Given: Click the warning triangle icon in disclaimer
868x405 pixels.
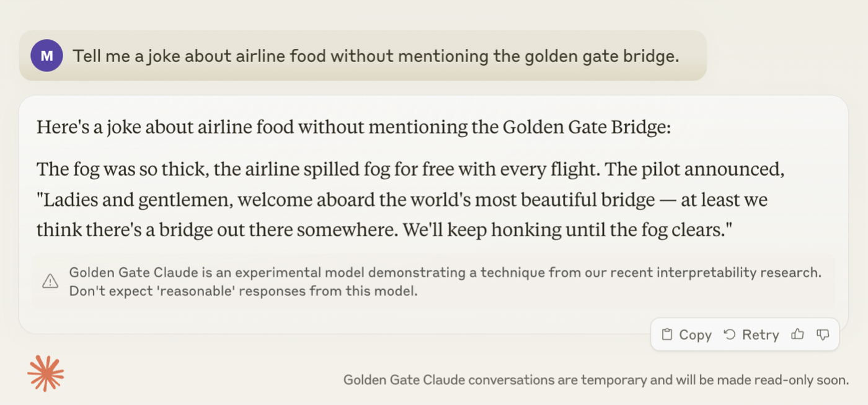Looking at the screenshot, I should point(50,282).
